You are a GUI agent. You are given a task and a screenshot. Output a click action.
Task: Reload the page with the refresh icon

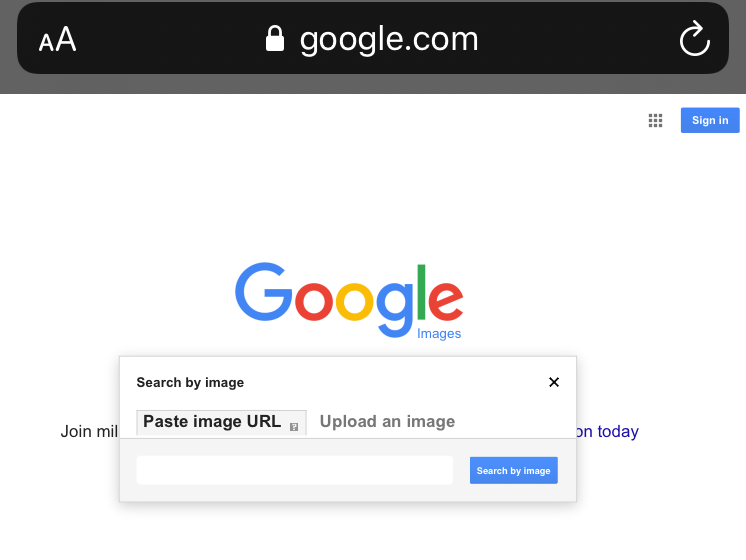click(694, 40)
